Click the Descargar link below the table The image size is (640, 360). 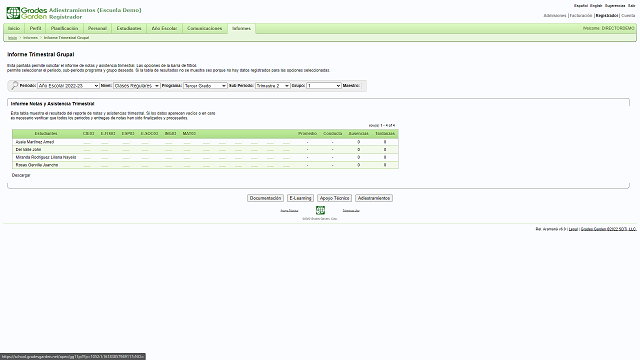pyautogui.click(x=21, y=175)
